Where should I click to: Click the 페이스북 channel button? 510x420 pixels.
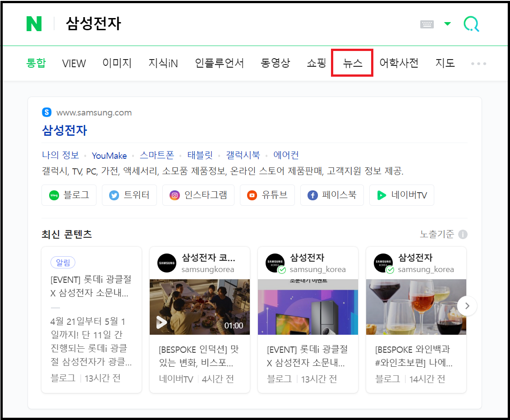coord(332,195)
